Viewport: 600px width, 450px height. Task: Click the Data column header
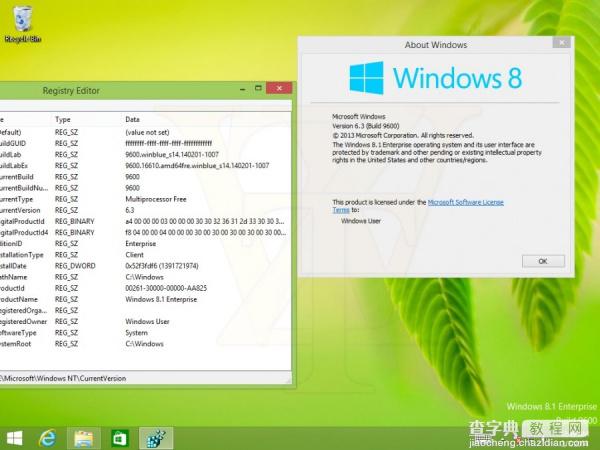132,120
